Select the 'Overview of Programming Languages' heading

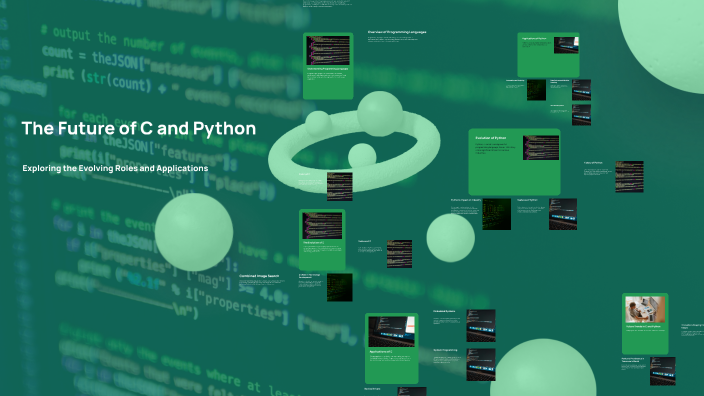pos(397,32)
